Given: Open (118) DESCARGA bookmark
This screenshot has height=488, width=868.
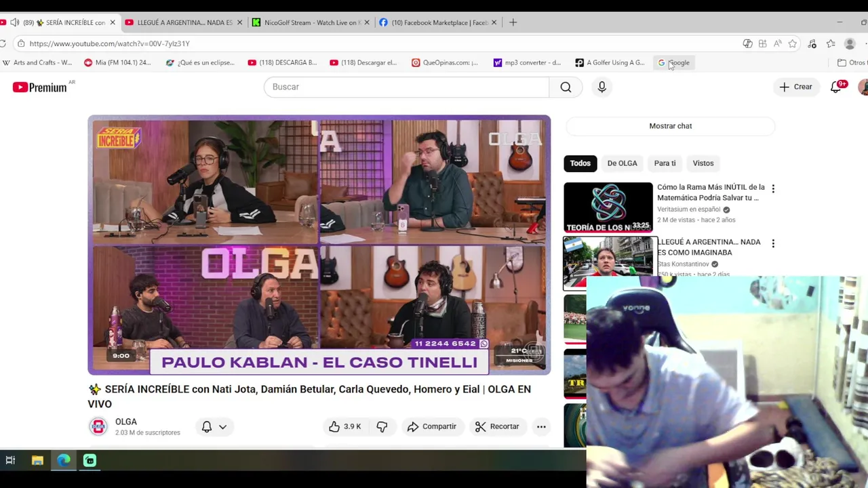Looking at the screenshot, I should point(282,62).
